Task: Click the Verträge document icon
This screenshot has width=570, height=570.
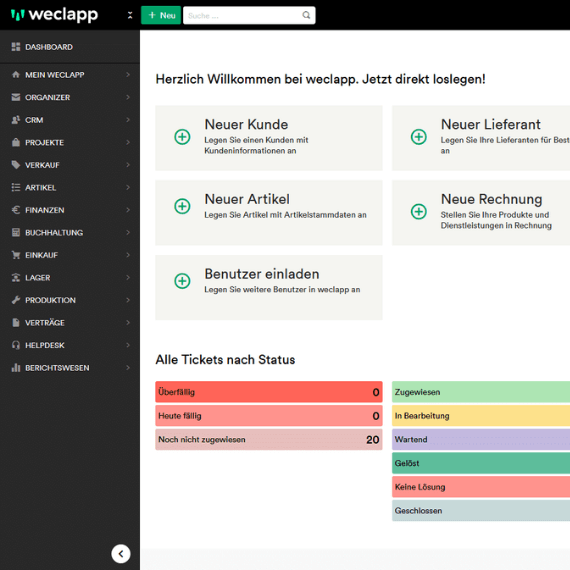Action: (x=16, y=323)
